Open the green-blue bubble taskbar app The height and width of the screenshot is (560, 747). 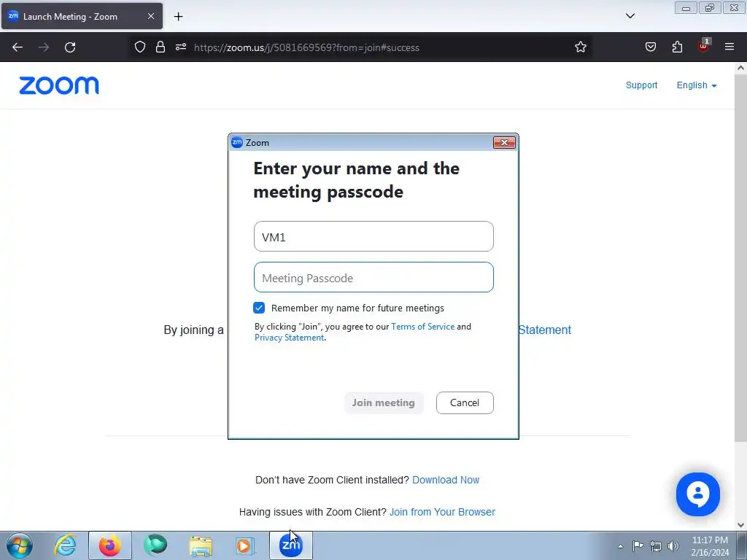click(x=155, y=545)
